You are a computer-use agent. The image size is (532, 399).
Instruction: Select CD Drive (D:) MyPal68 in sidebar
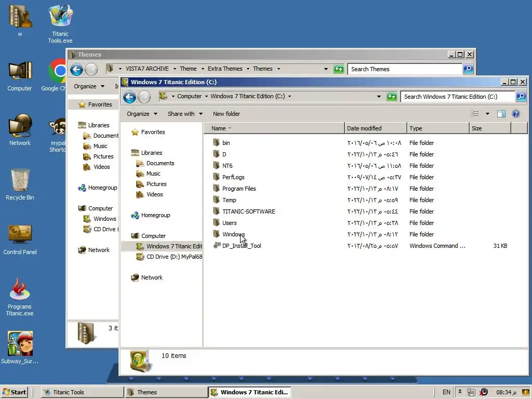[x=169, y=257]
